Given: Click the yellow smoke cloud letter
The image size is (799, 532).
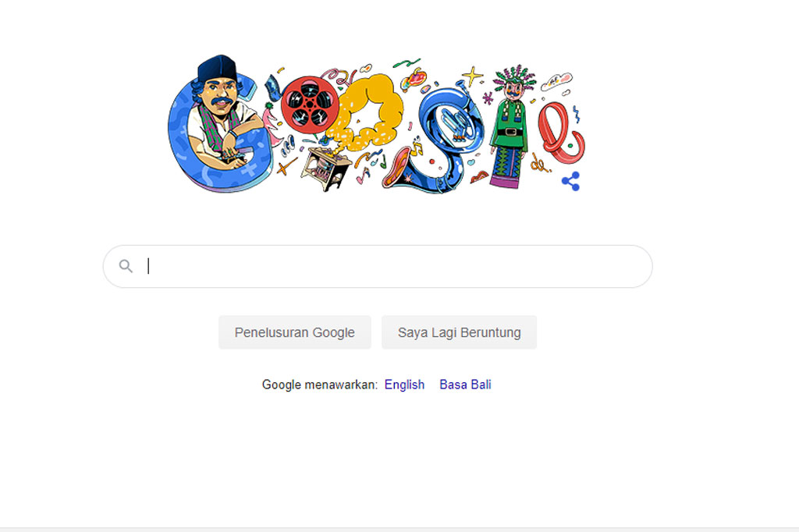Looking at the screenshot, I should 366,109.
